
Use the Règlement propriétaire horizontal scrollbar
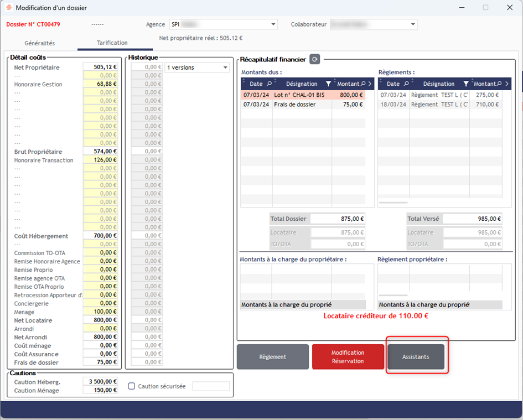pyautogui.click(x=393, y=295)
